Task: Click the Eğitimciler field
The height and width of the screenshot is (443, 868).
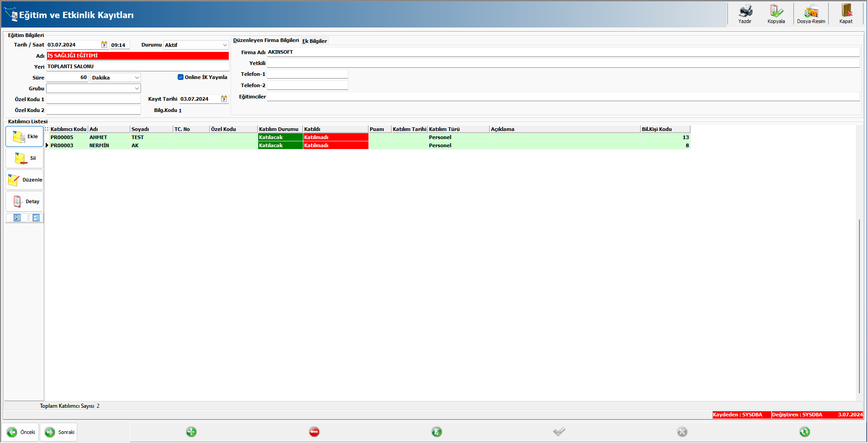Action: (x=563, y=97)
